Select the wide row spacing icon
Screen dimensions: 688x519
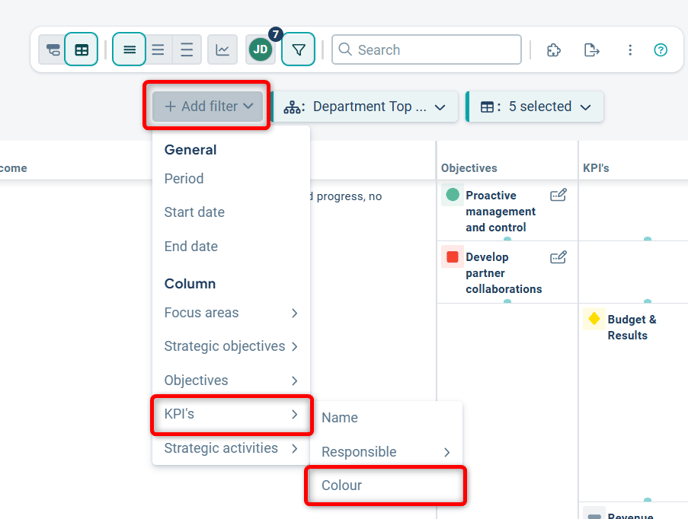coord(186,50)
